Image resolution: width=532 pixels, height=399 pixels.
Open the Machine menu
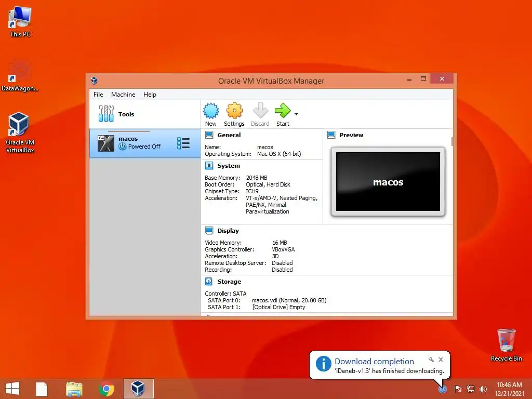tap(123, 95)
